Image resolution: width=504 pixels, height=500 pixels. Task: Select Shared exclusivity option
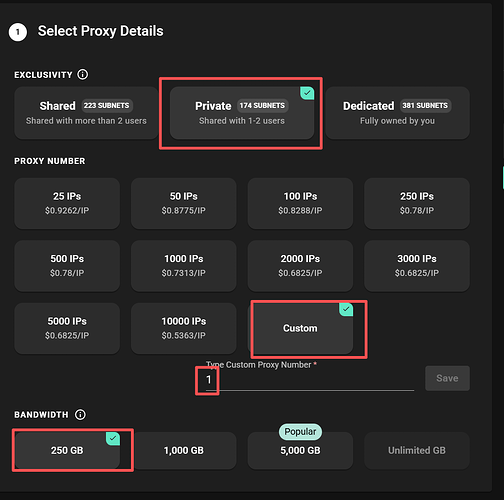pyautogui.click(x=86, y=113)
